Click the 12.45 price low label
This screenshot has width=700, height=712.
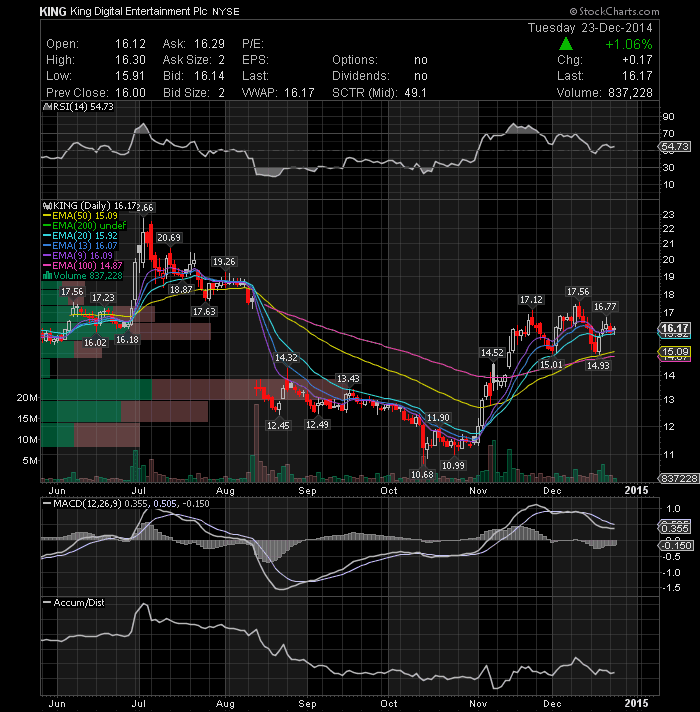(278, 425)
